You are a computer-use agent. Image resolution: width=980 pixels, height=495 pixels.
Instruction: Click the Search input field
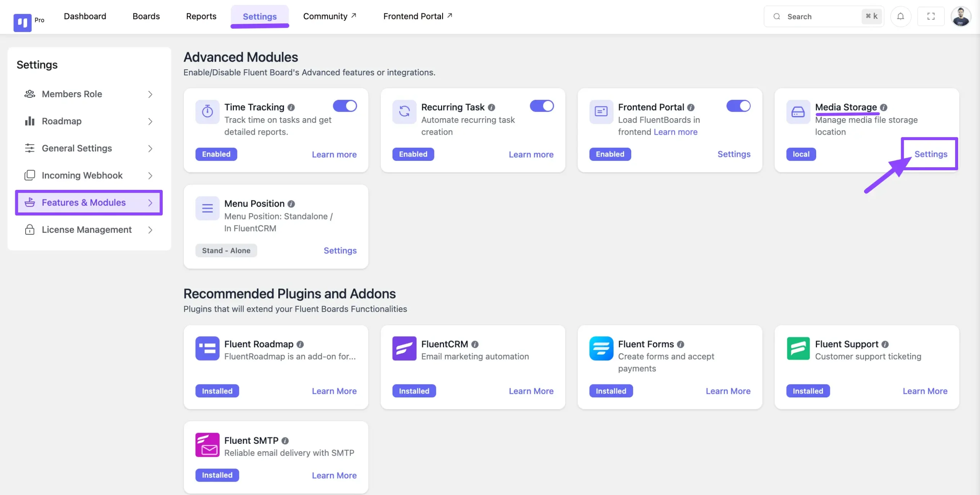pos(823,16)
